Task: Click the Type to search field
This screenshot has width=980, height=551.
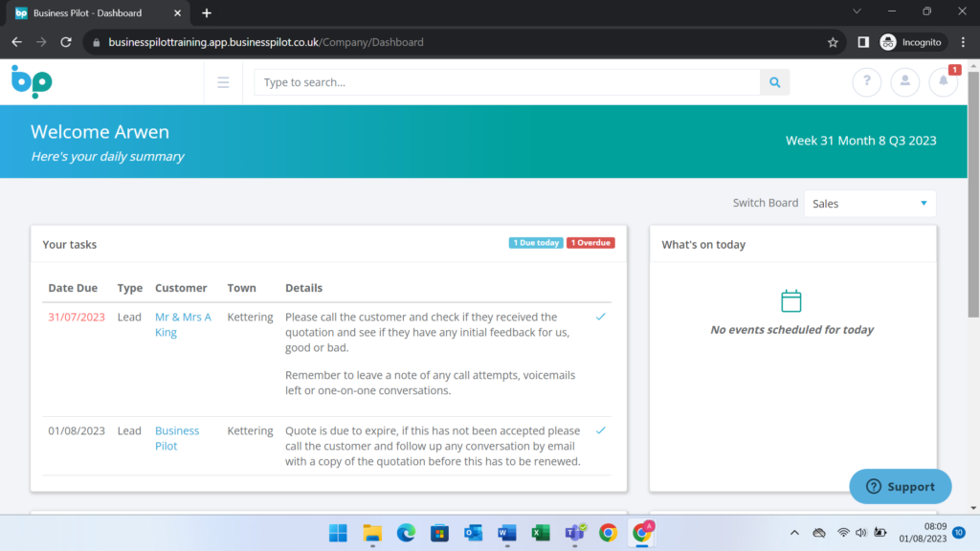Action: [507, 82]
